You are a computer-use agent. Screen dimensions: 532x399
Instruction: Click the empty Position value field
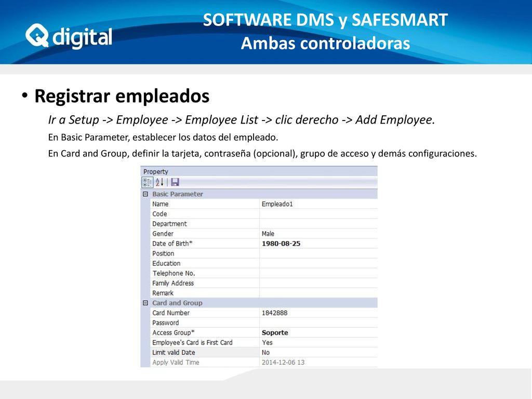(x=318, y=254)
